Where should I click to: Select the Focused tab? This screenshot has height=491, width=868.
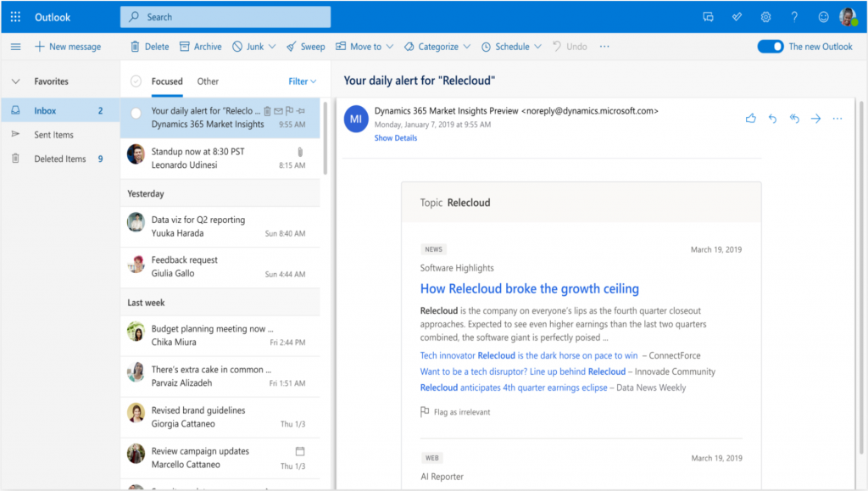(x=166, y=81)
